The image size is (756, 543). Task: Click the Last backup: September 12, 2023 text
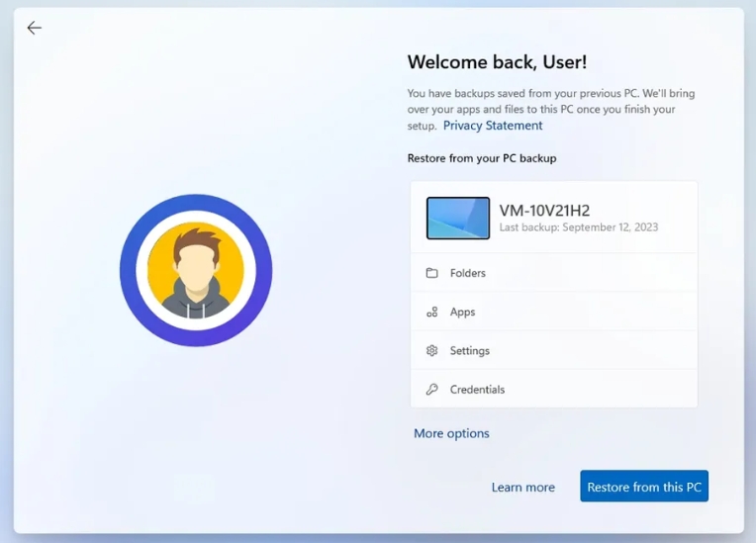coord(579,227)
